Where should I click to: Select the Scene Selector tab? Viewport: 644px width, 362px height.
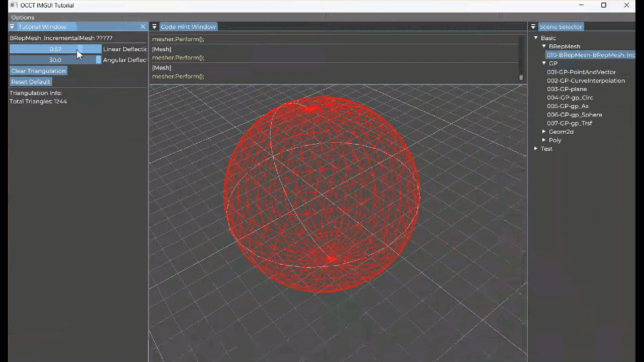click(x=560, y=27)
